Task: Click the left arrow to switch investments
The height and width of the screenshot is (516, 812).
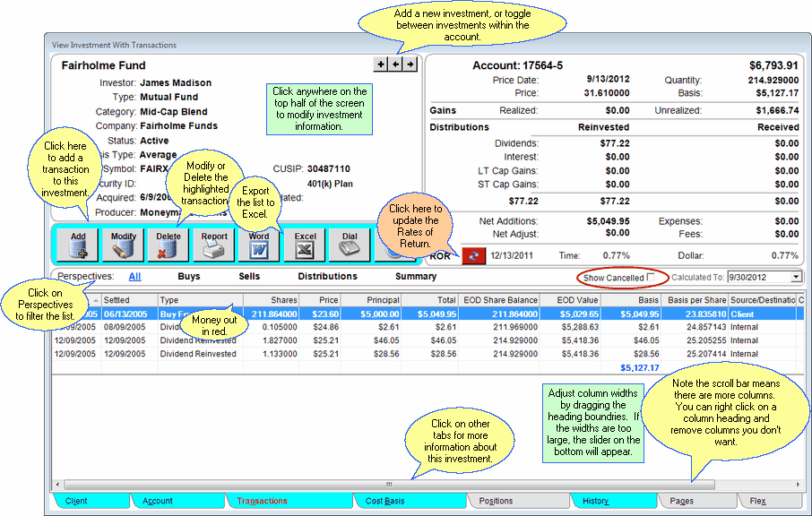Action: (x=395, y=64)
